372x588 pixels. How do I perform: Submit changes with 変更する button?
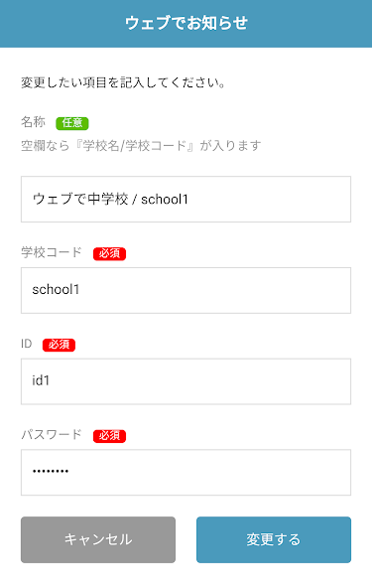tap(274, 539)
